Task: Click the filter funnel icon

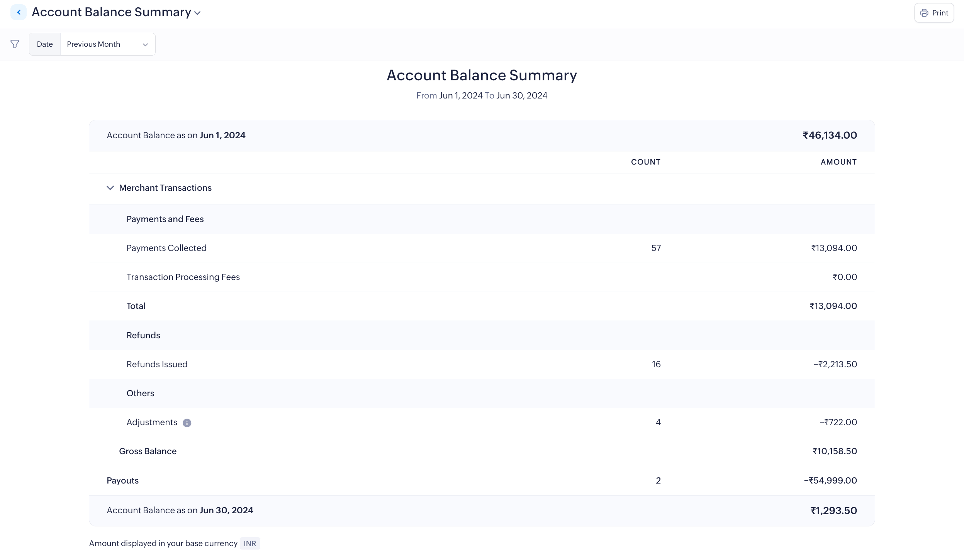Action: tap(15, 44)
